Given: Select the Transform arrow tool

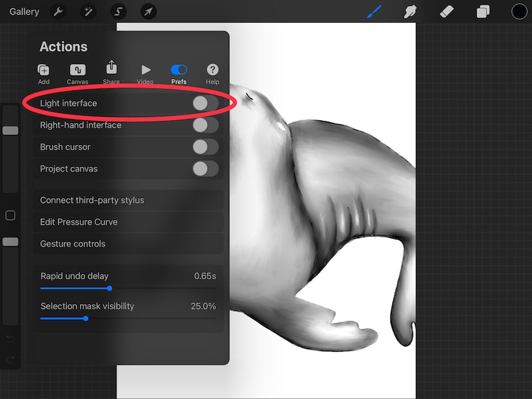Looking at the screenshot, I should (x=148, y=11).
